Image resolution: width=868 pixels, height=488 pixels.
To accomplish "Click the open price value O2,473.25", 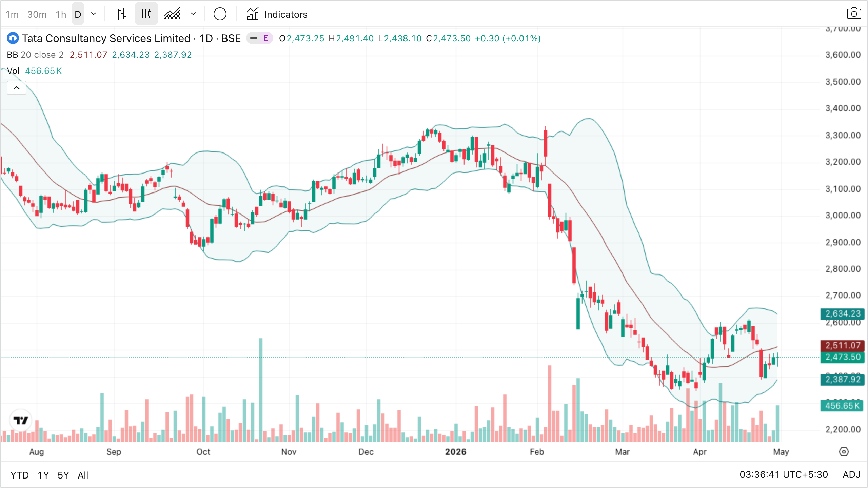I will tap(302, 38).
